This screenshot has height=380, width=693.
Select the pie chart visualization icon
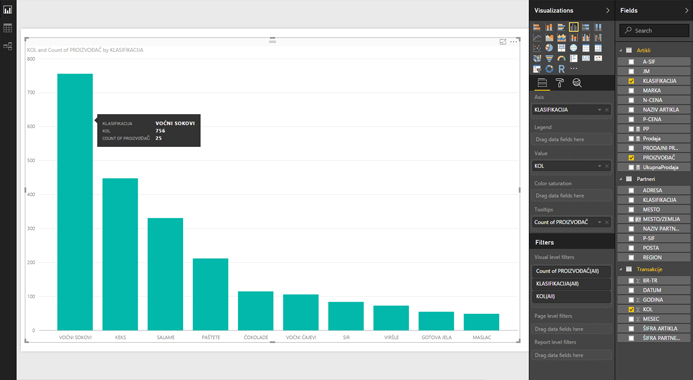click(x=549, y=48)
